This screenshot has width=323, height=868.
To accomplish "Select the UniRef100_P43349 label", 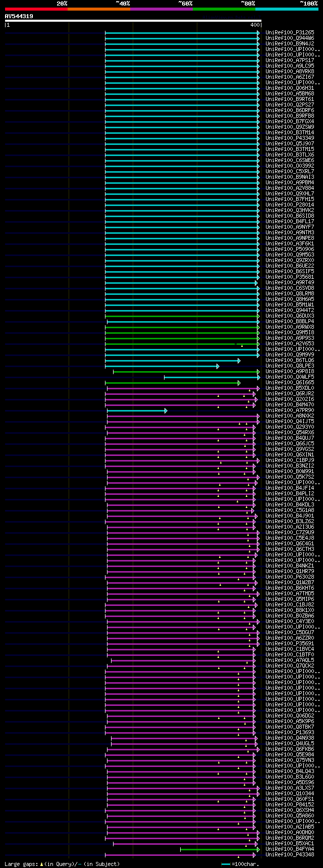I will coord(290,138).
